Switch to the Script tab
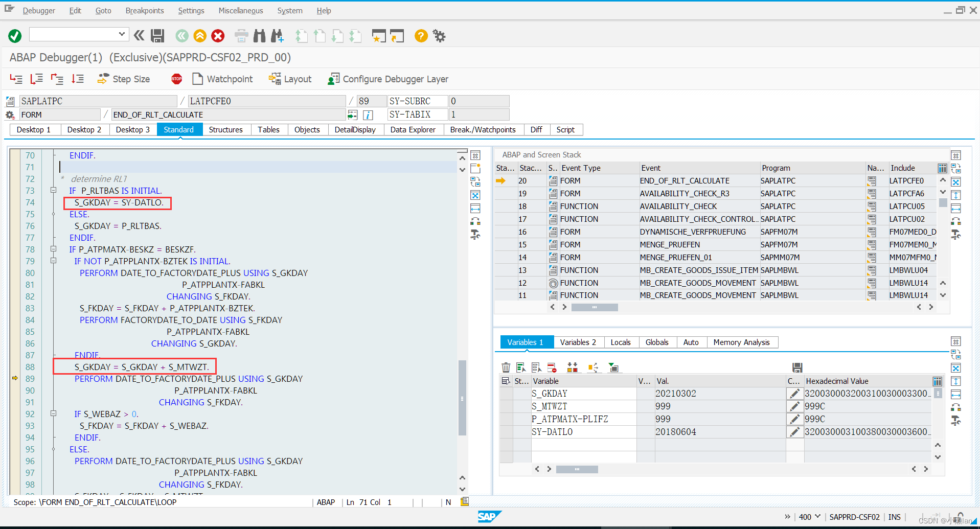Image resolution: width=980 pixels, height=529 pixels. [565, 130]
